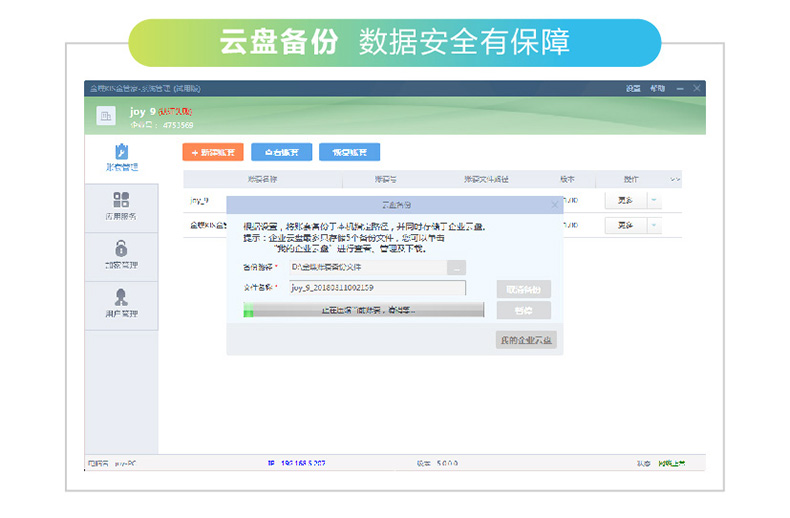The height and width of the screenshot is (518, 790).
Task: Click the 暂停 button in backup dialog
Action: pos(524,311)
